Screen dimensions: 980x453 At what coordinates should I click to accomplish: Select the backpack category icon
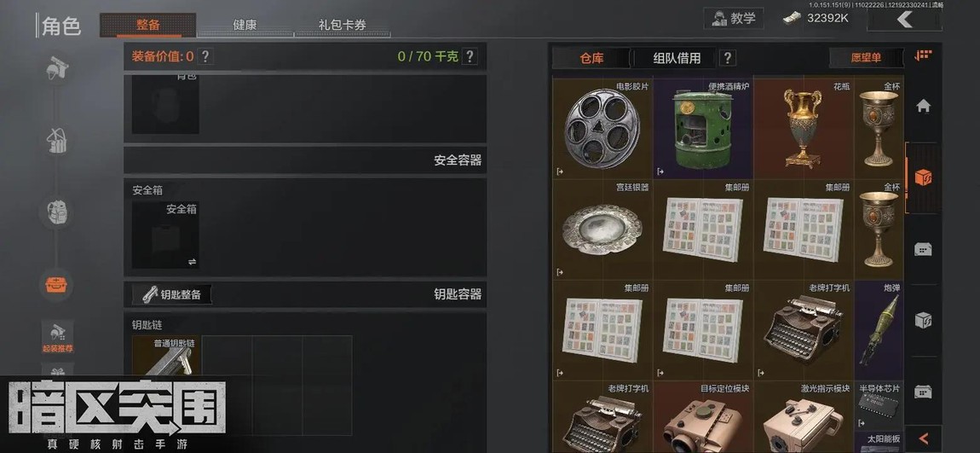pyautogui.click(x=57, y=212)
